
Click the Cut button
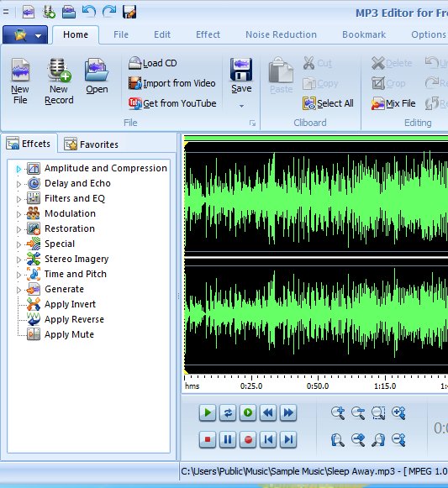[317, 63]
